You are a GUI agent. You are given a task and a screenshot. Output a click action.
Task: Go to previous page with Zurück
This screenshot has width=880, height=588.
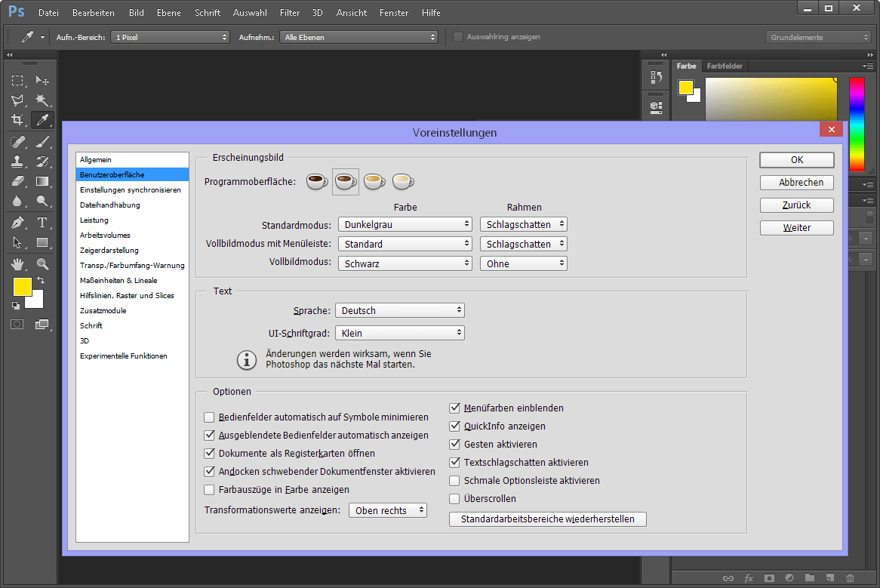[x=797, y=205]
